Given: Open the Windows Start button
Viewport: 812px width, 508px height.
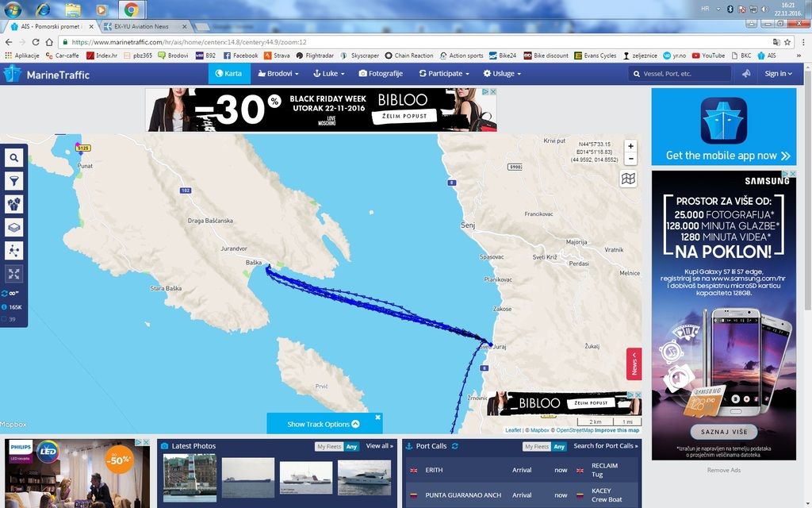Looking at the screenshot, I should (x=13, y=9).
